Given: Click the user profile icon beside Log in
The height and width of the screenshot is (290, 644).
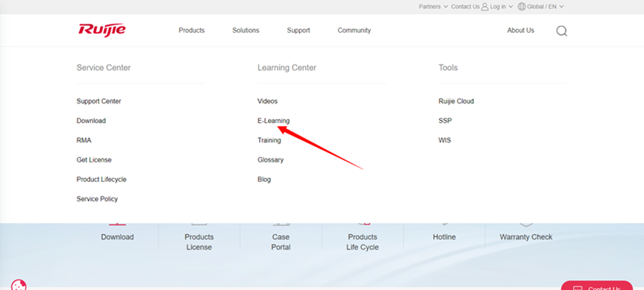Looking at the screenshot, I should [x=484, y=7].
